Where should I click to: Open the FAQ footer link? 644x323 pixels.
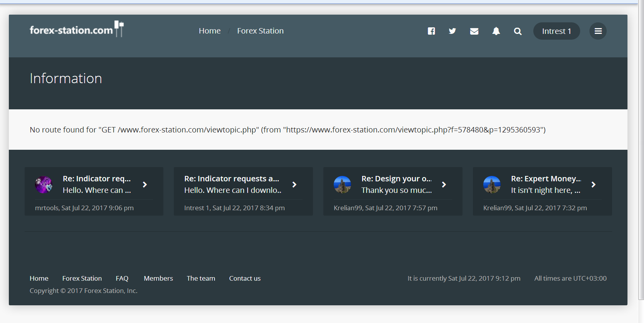click(x=122, y=278)
